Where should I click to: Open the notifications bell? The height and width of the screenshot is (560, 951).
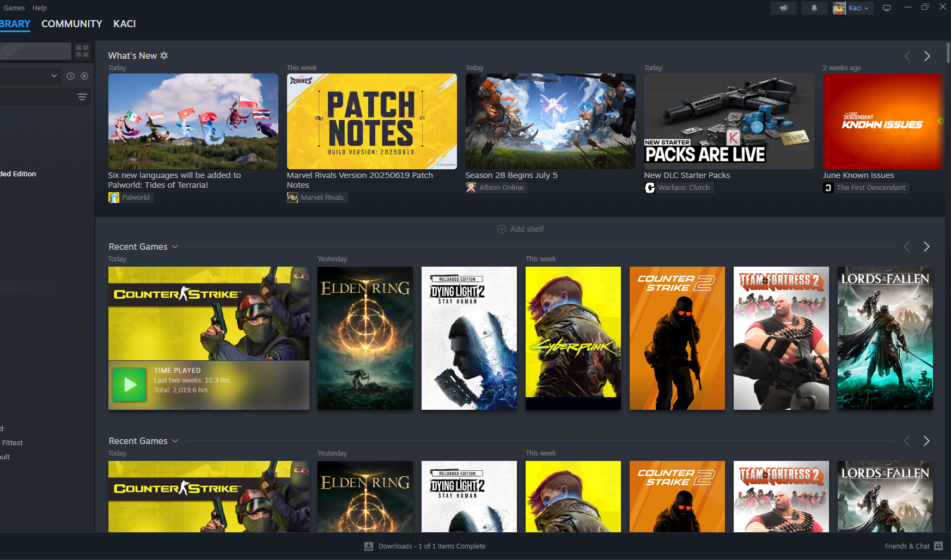[x=814, y=8]
